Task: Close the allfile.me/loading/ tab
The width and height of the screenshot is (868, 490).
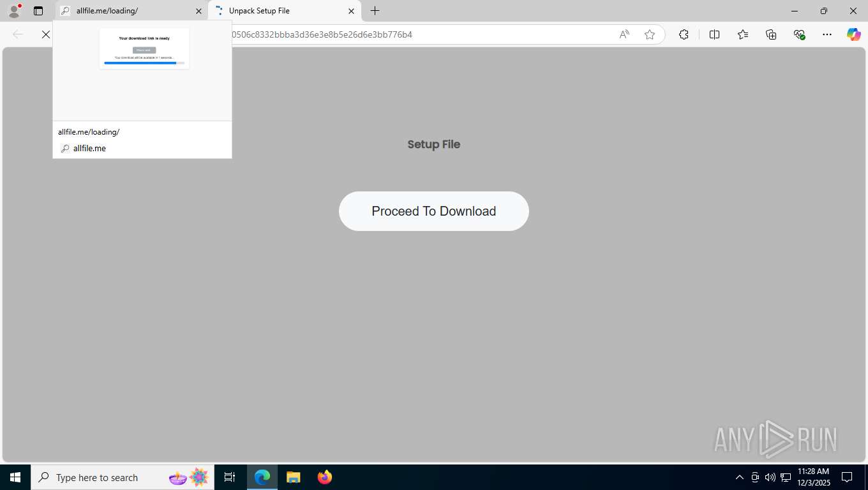Action: point(198,11)
